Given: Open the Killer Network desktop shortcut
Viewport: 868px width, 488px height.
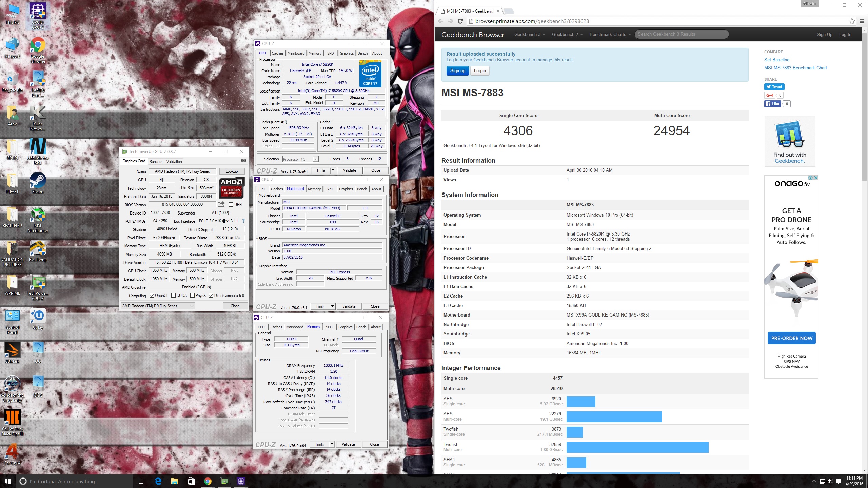Looking at the screenshot, I should pyautogui.click(x=38, y=118).
